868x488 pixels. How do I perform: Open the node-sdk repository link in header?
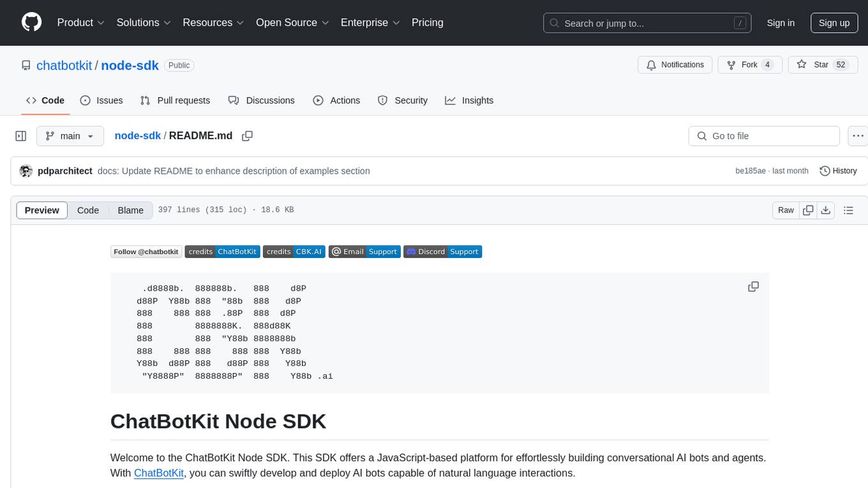pos(130,65)
